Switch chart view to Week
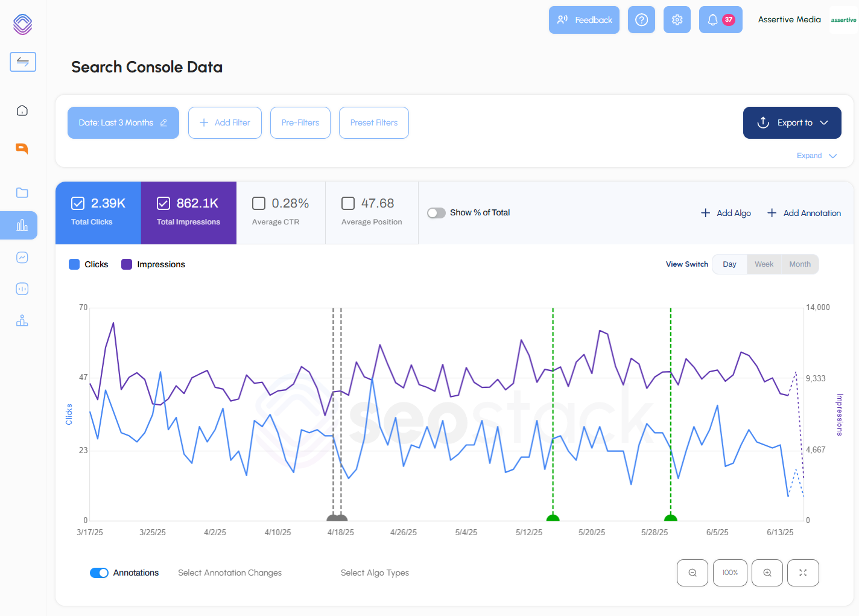Screen dimensions: 859x616 coord(764,264)
